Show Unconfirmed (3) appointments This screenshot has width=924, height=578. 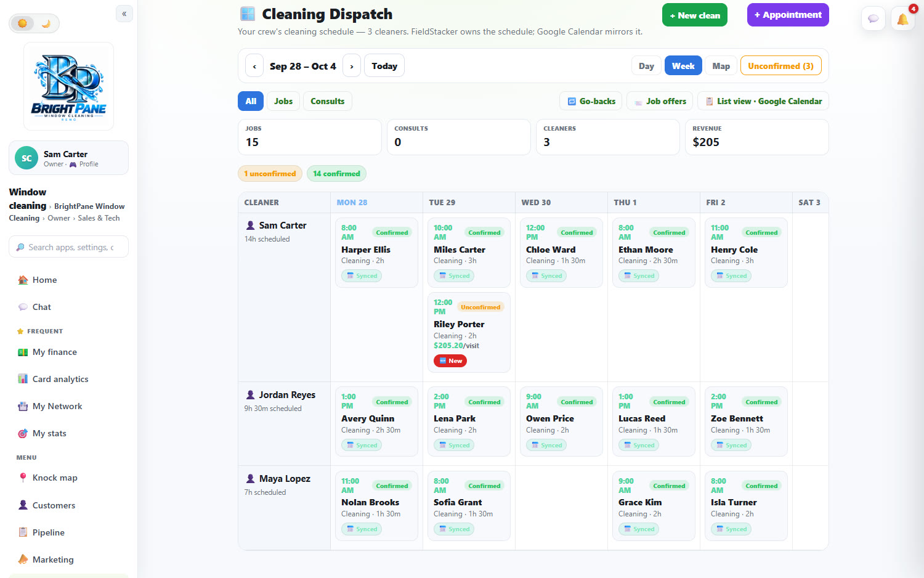(780, 66)
